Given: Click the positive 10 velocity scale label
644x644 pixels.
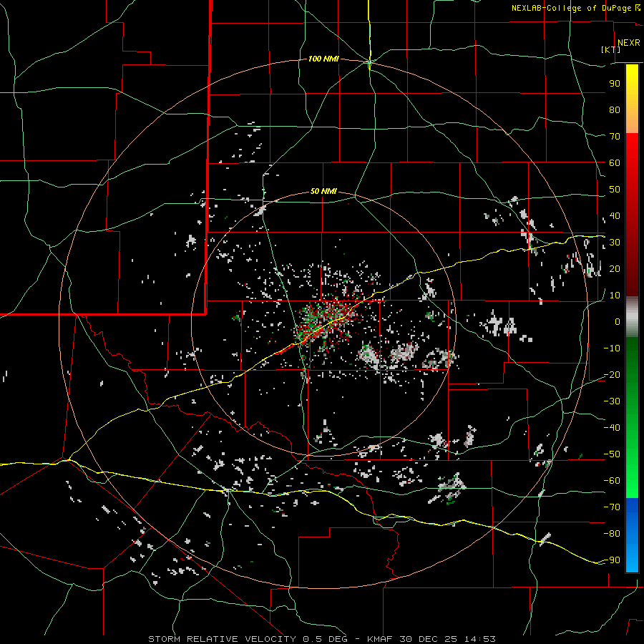Looking at the screenshot, I should [x=615, y=296].
